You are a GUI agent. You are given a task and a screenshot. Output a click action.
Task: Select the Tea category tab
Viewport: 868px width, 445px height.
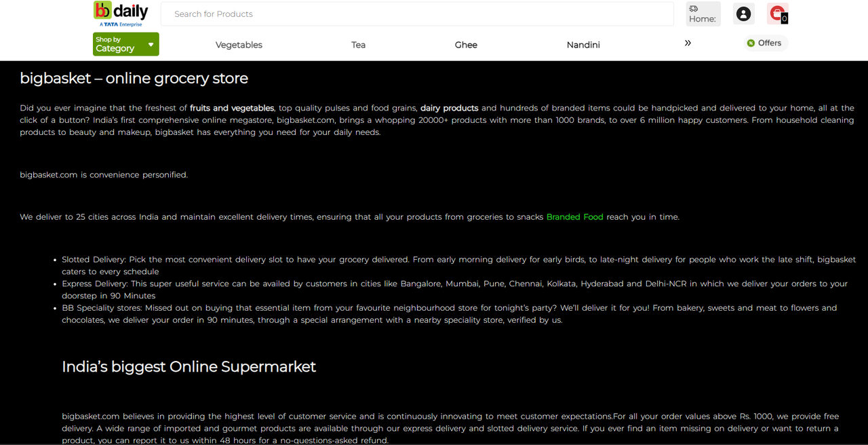[358, 45]
